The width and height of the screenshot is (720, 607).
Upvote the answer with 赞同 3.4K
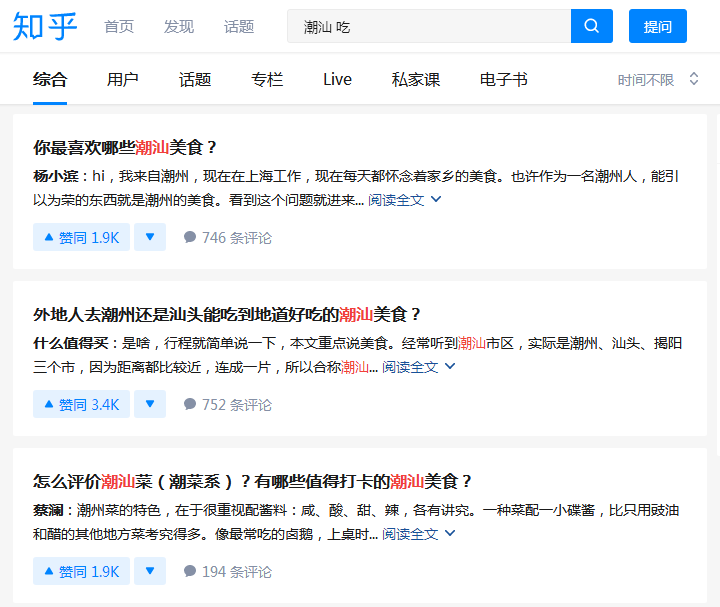pyautogui.click(x=81, y=404)
